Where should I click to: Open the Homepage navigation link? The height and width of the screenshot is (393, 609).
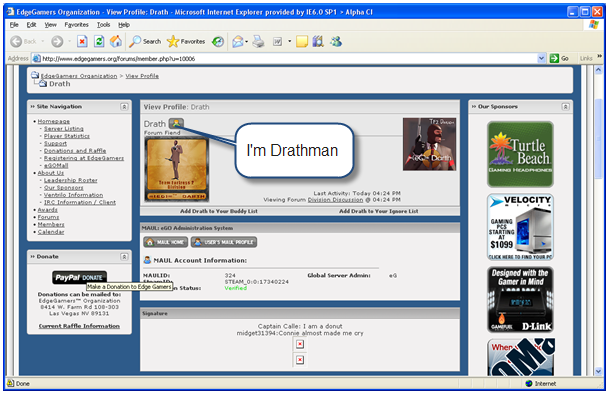pos(54,122)
